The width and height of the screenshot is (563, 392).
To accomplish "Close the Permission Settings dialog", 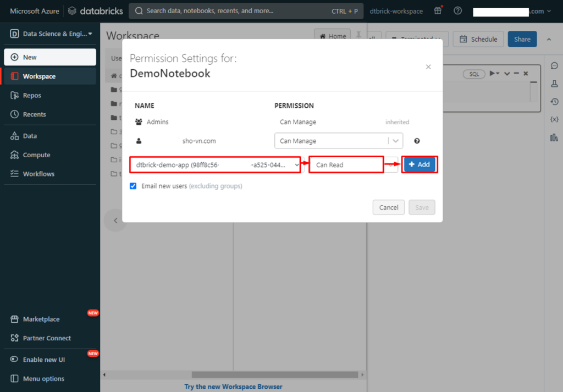I will (428, 67).
